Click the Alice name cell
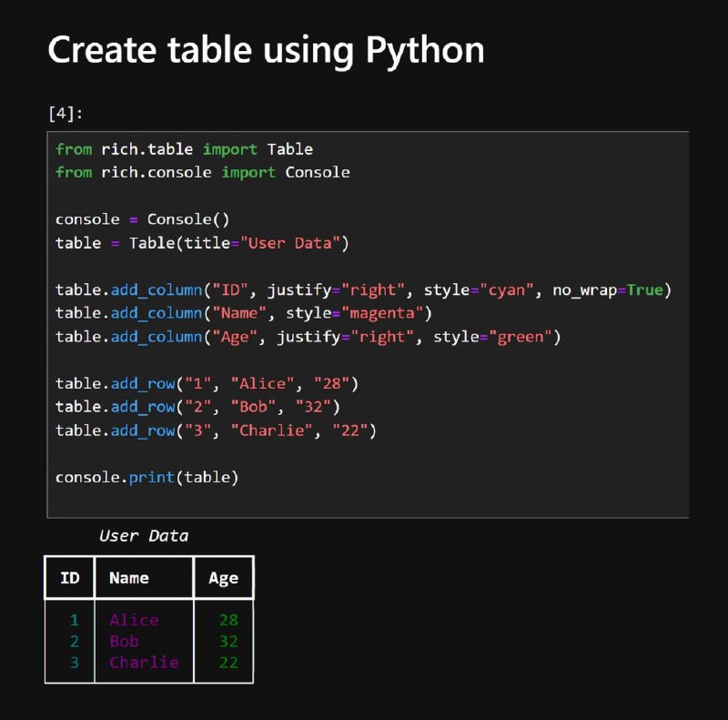Viewport: 728px width, 720px height. click(134, 620)
